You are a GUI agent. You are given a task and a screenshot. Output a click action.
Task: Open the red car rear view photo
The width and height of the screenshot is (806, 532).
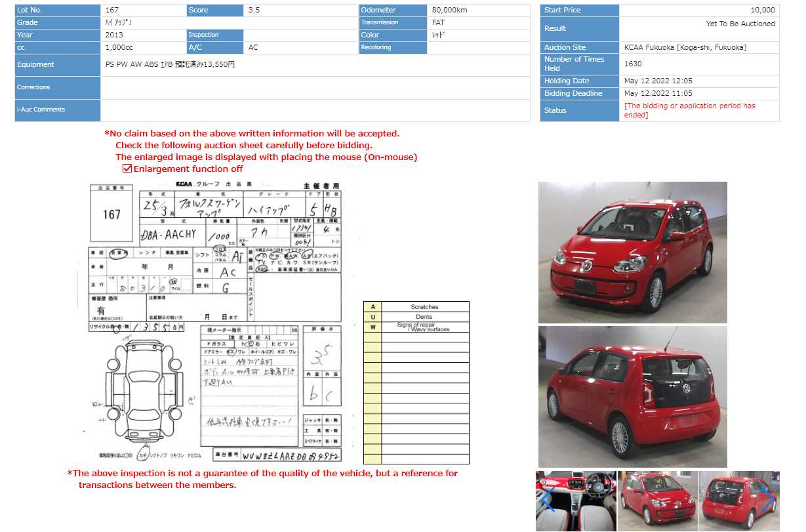[632, 397]
